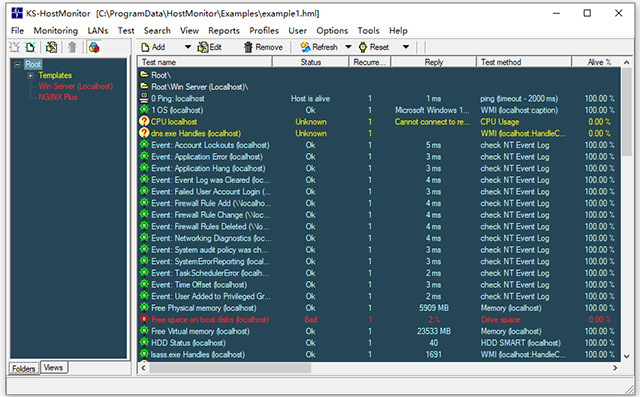Click green icon of HDD Status (localhost)

[x=144, y=342]
